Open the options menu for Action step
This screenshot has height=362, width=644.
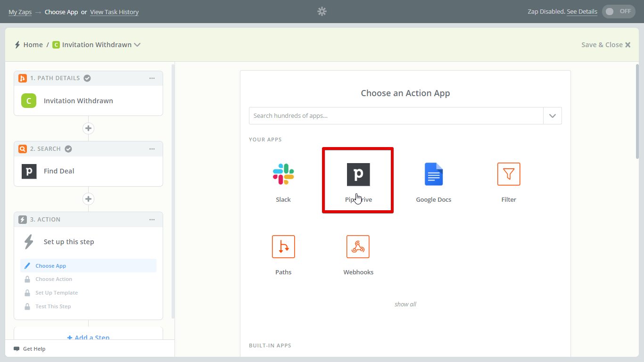click(152, 220)
